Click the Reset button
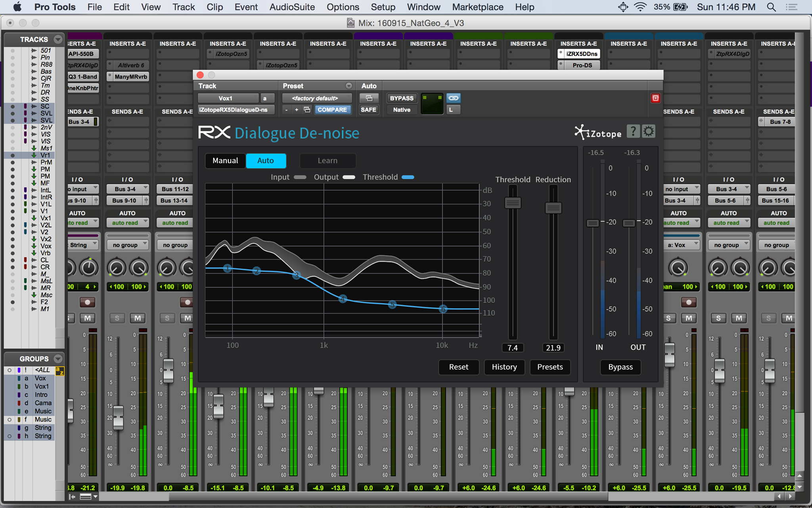This screenshot has height=508, width=812. 459,367
